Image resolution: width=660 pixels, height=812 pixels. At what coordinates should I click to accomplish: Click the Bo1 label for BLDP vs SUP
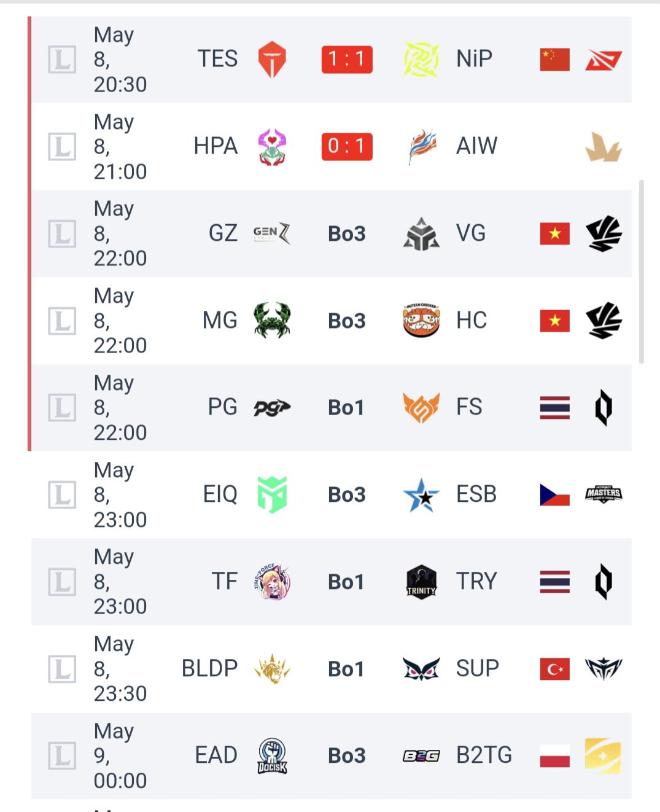(x=346, y=669)
